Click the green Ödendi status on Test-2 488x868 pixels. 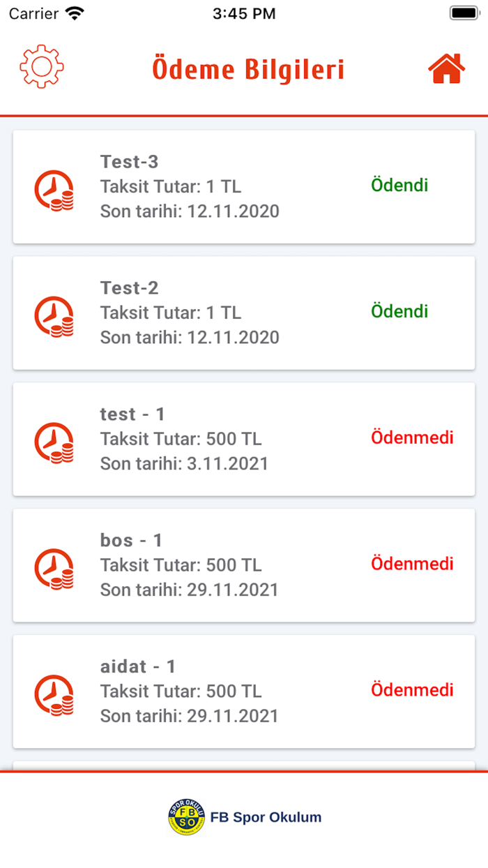[x=399, y=312]
